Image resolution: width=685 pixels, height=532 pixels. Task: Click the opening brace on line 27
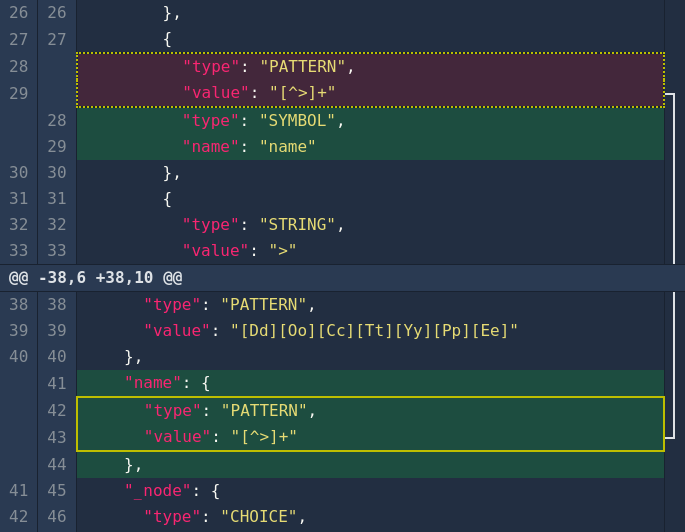[x=167, y=40]
